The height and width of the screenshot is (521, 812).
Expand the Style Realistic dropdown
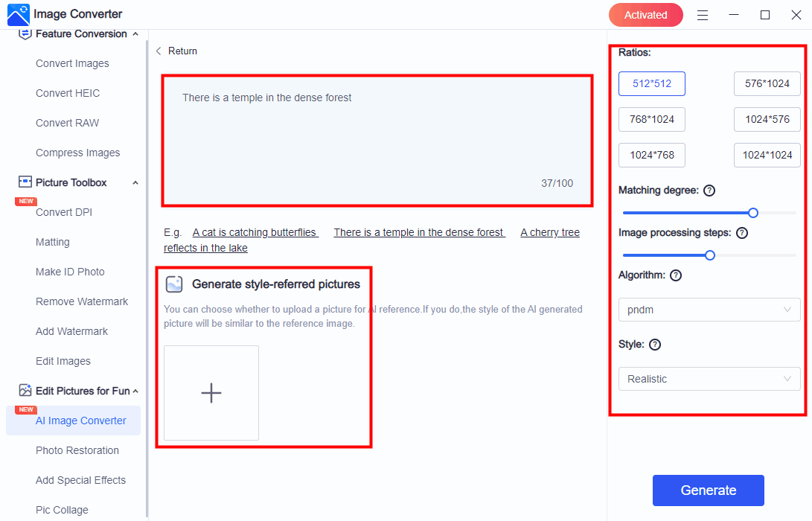709,379
